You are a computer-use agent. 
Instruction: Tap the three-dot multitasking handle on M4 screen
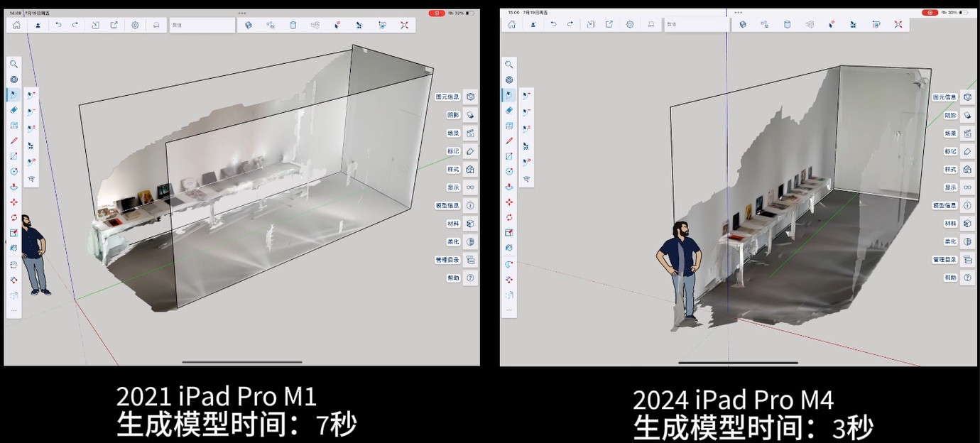(738, 12)
